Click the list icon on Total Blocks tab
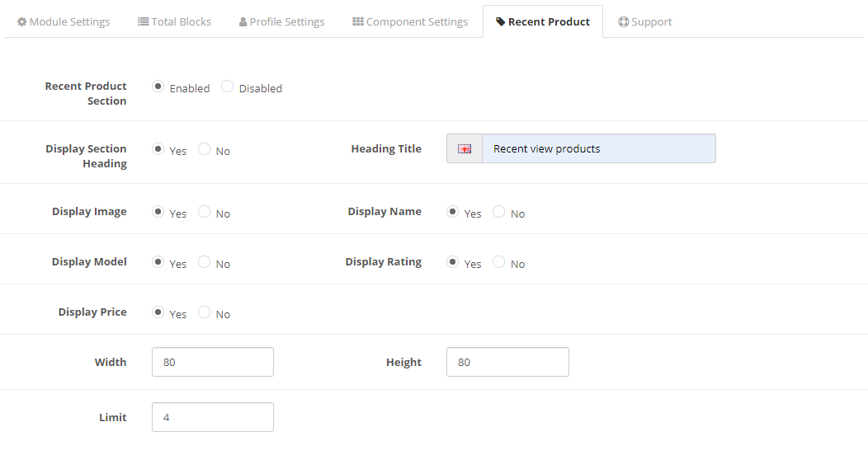The image size is (868, 455). click(144, 22)
